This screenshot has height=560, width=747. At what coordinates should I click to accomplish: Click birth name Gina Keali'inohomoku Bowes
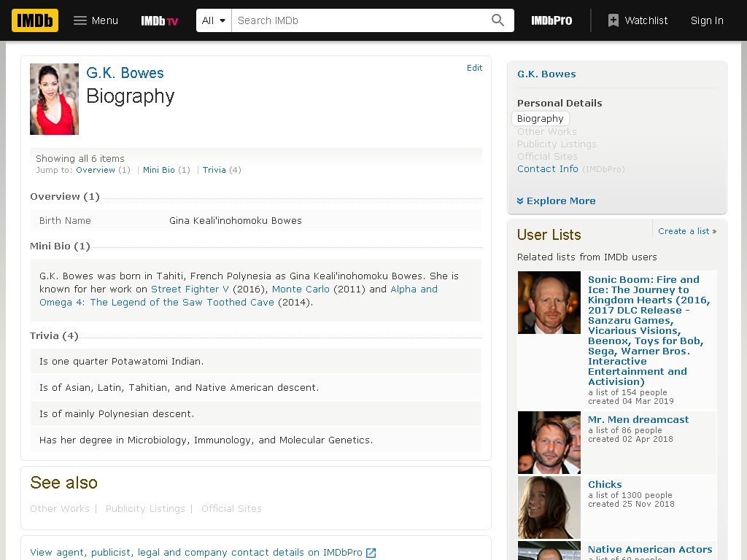(x=236, y=220)
